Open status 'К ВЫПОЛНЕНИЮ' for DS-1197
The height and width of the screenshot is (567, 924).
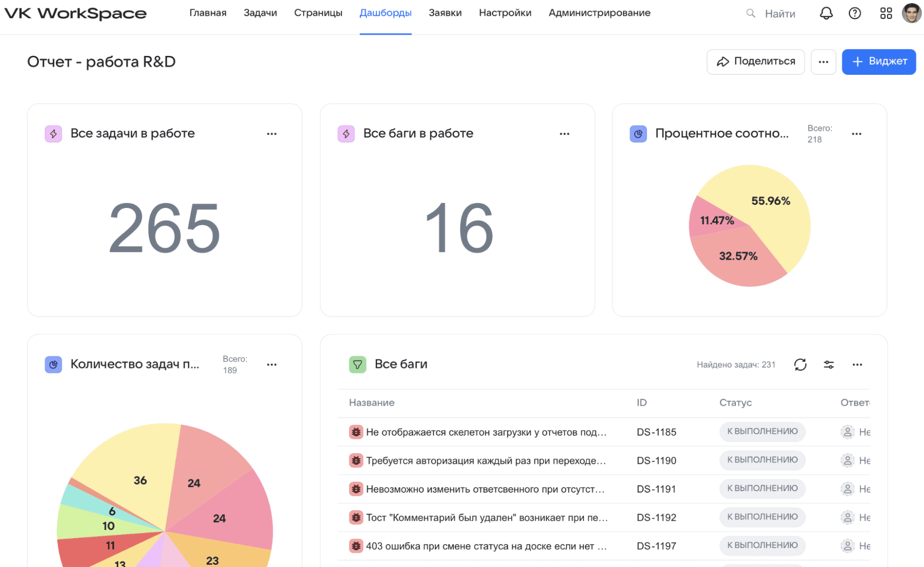[762, 545]
